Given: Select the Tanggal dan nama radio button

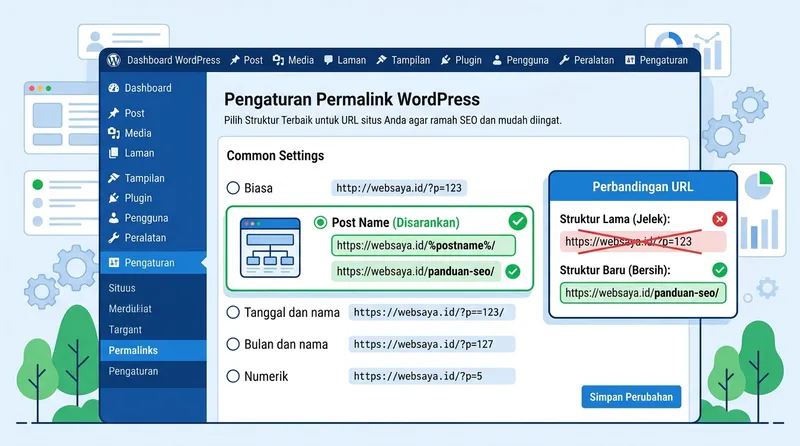Looking at the screenshot, I should coord(233,312).
